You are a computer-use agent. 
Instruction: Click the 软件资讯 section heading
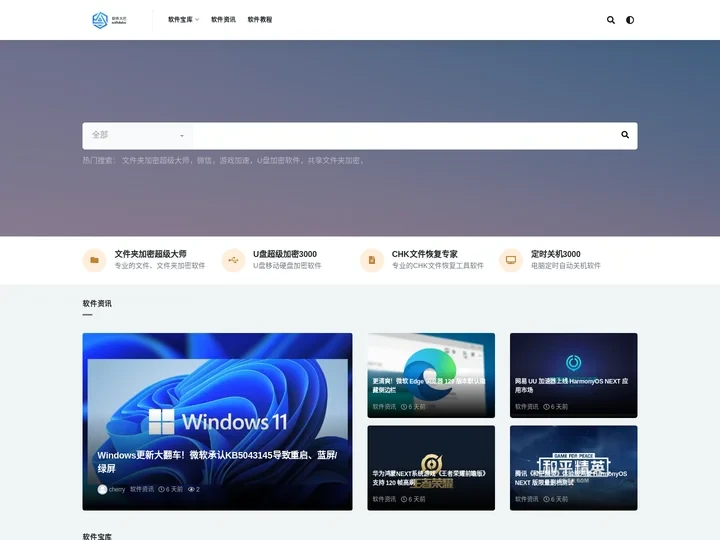97,304
